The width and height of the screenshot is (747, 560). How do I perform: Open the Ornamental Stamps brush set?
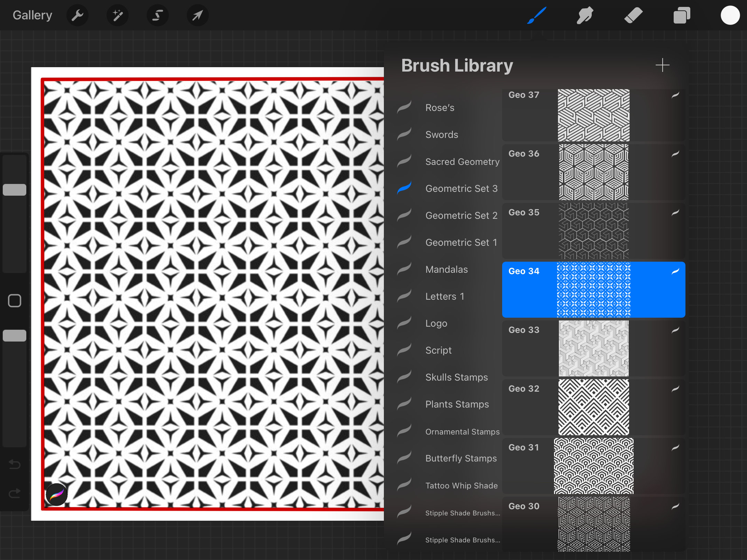[x=449, y=431]
